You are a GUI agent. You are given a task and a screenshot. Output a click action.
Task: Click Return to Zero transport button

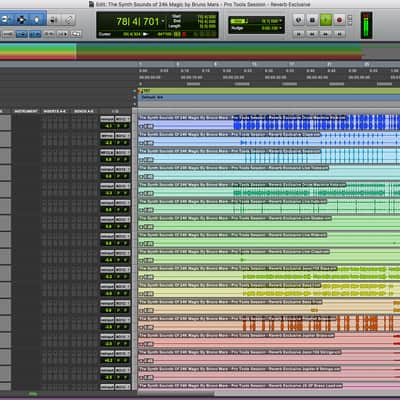click(299, 34)
